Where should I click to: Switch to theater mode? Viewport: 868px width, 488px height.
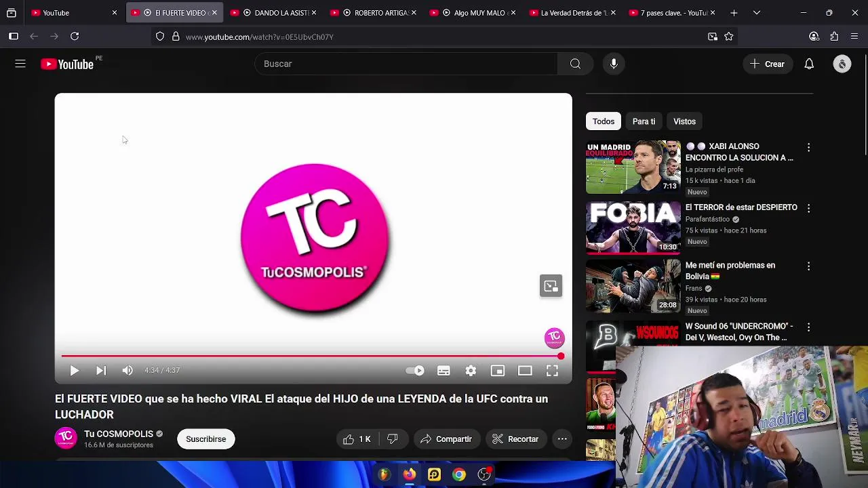point(525,370)
